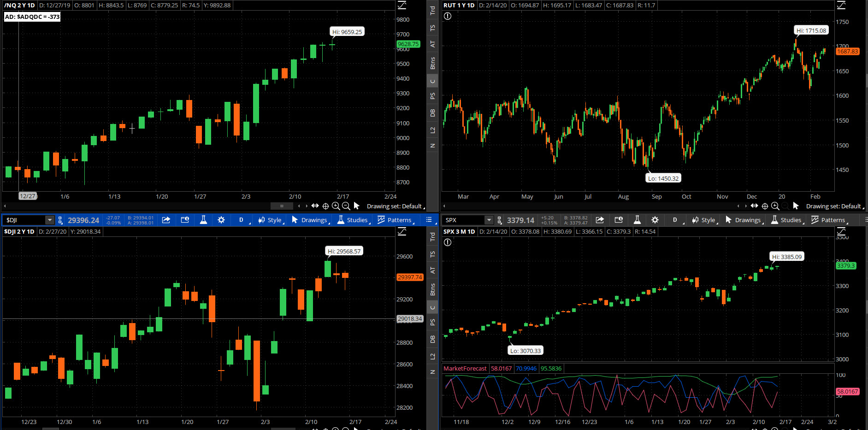
Task: Open Drawing set: Default menu under RUT chart
Action: click(x=835, y=206)
